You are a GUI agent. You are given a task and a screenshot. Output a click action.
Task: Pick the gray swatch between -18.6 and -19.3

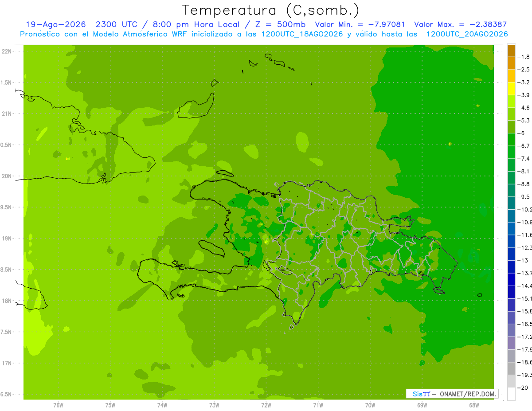[511, 368]
